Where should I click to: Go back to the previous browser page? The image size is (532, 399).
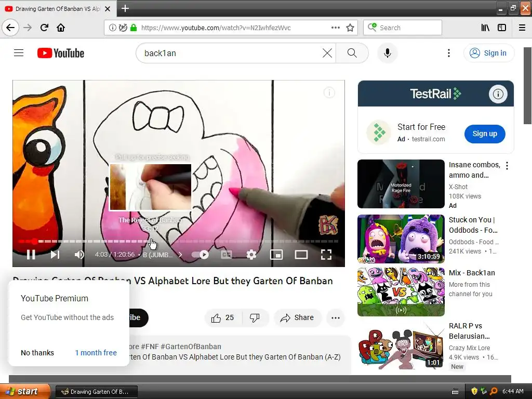pyautogui.click(x=10, y=28)
